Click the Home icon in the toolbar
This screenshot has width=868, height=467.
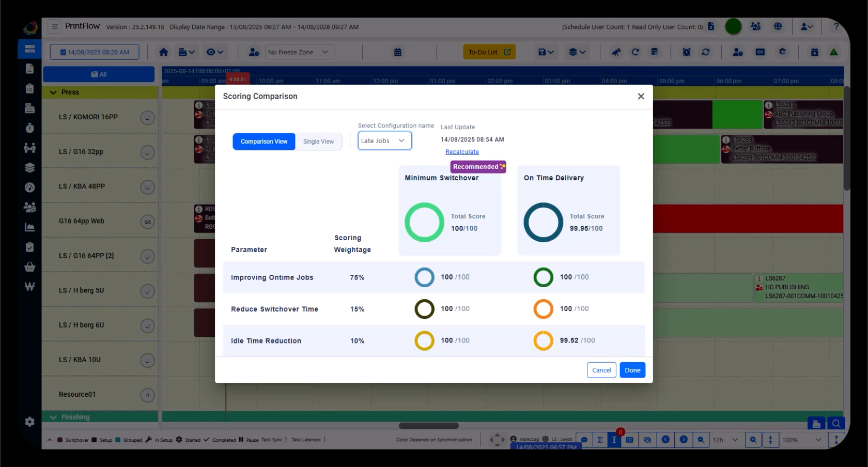click(164, 52)
